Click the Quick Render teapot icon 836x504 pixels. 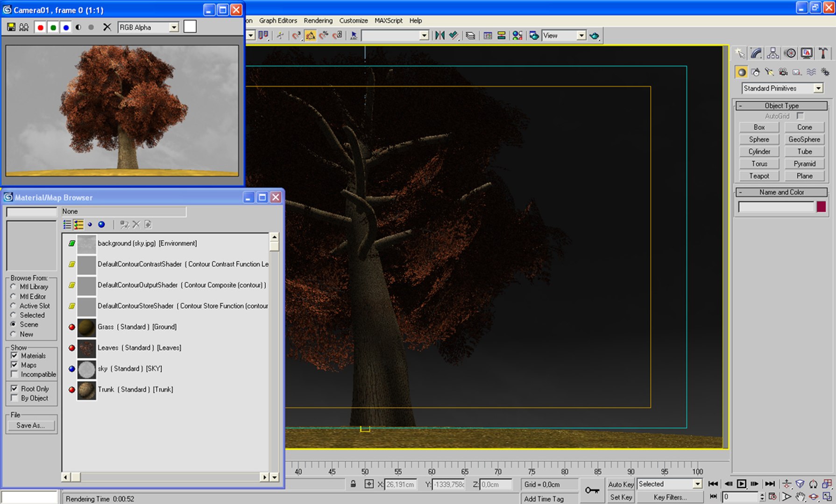pos(595,35)
